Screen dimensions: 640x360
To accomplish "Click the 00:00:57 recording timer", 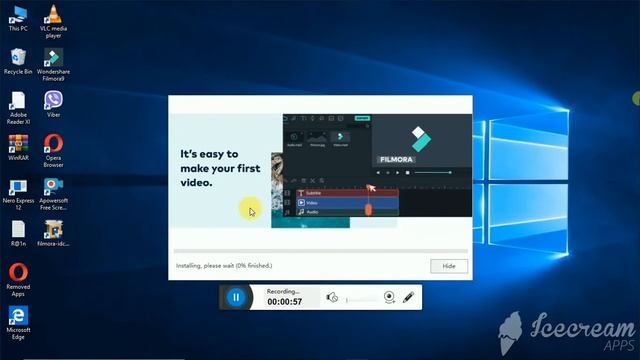I will [x=285, y=302].
